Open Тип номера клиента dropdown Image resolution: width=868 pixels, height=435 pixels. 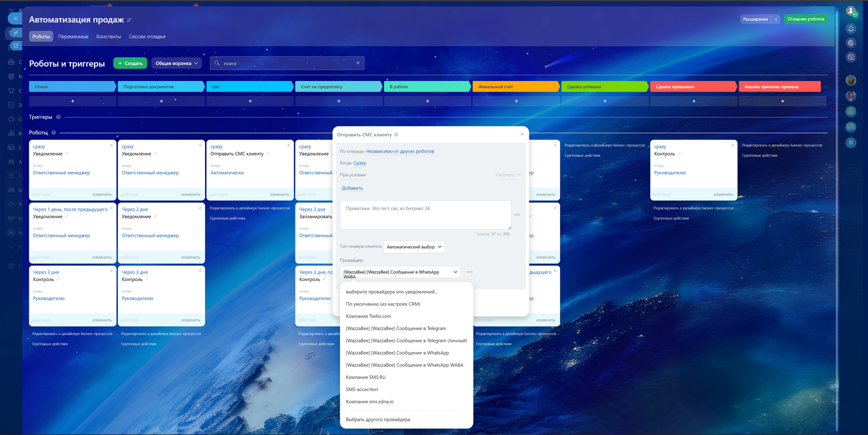coord(414,247)
